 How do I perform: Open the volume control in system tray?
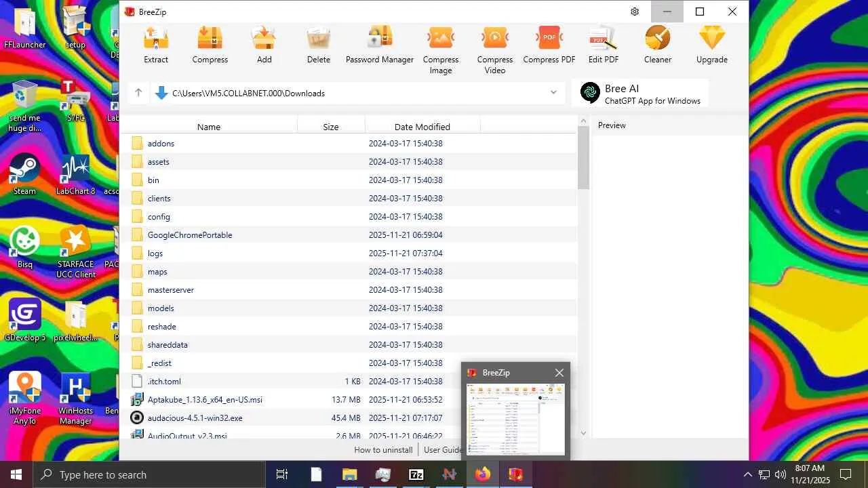781,474
